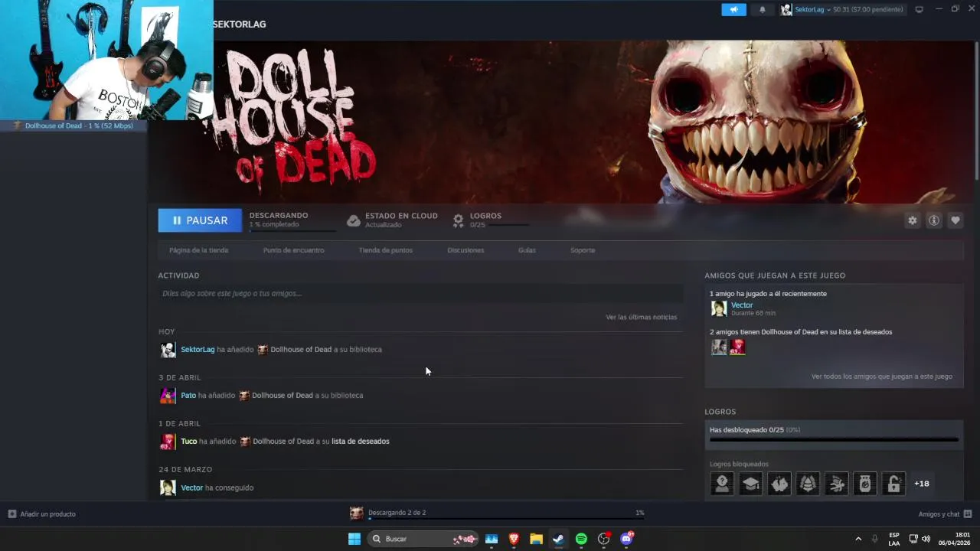Click lista de deseados link
The height and width of the screenshot is (551, 980).
point(360,442)
